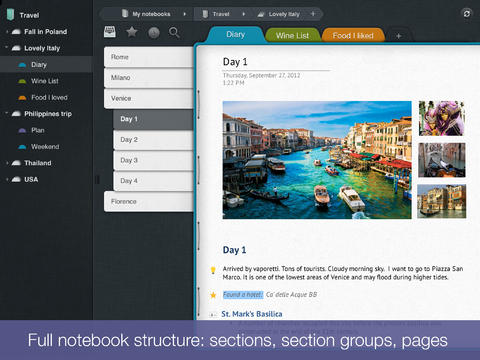Click the lightbulb tag beside the note
480x360 pixels.
click(x=213, y=270)
